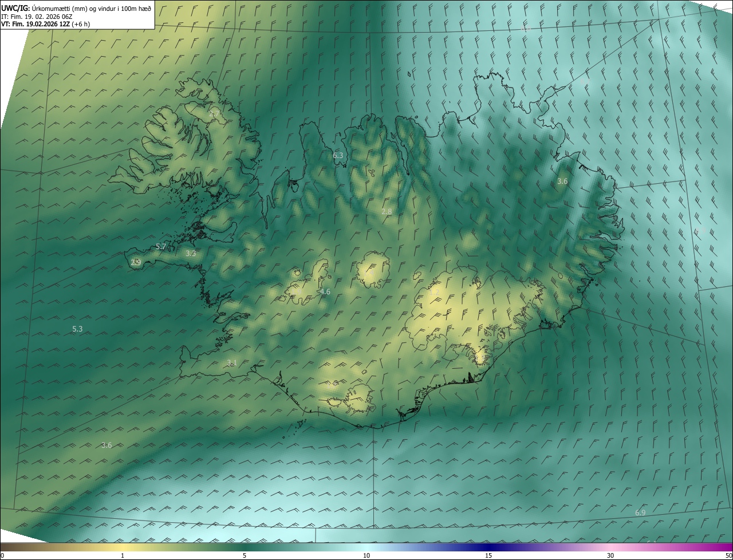Image resolution: width=733 pixels, height=560 pixels.
Task: Click the 5.3 value over the ocean
Action: tap(77, 329)
